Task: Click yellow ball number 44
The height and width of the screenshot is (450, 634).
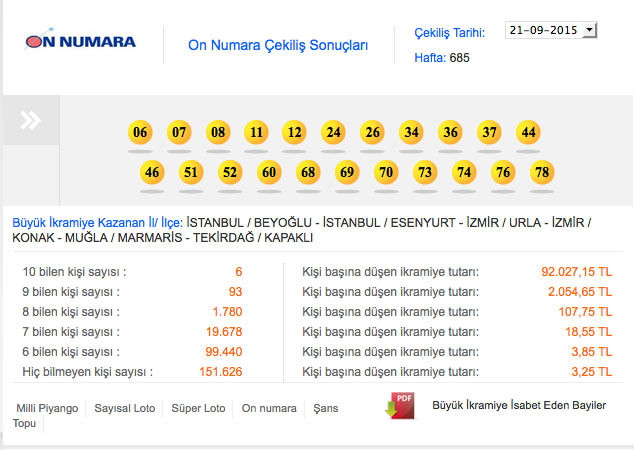Action: (528, 132)
